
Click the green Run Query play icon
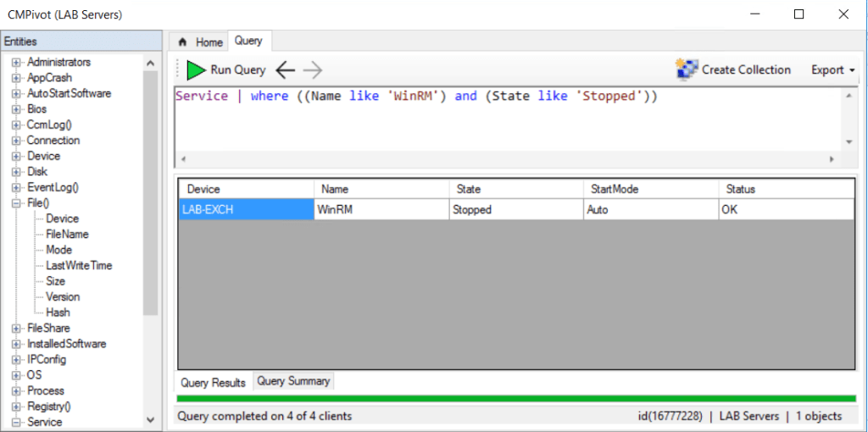click(x=196, y=70)
